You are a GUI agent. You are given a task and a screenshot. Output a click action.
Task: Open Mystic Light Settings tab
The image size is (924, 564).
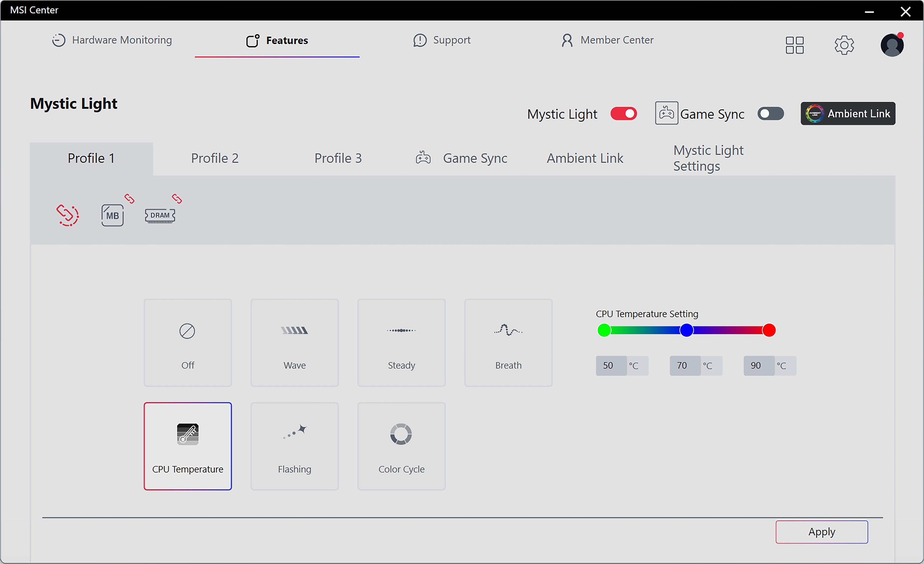click(708, 158)
